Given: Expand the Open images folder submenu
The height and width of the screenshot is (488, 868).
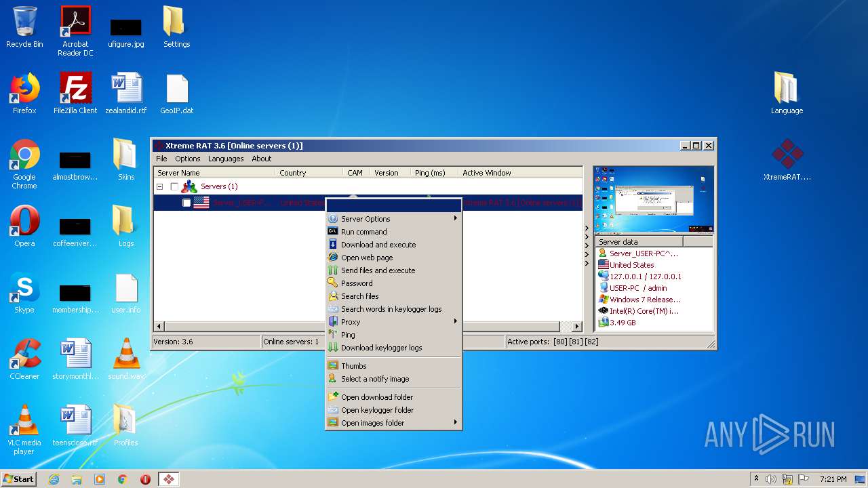Looking at the screenshot, I should coord(456,423).
